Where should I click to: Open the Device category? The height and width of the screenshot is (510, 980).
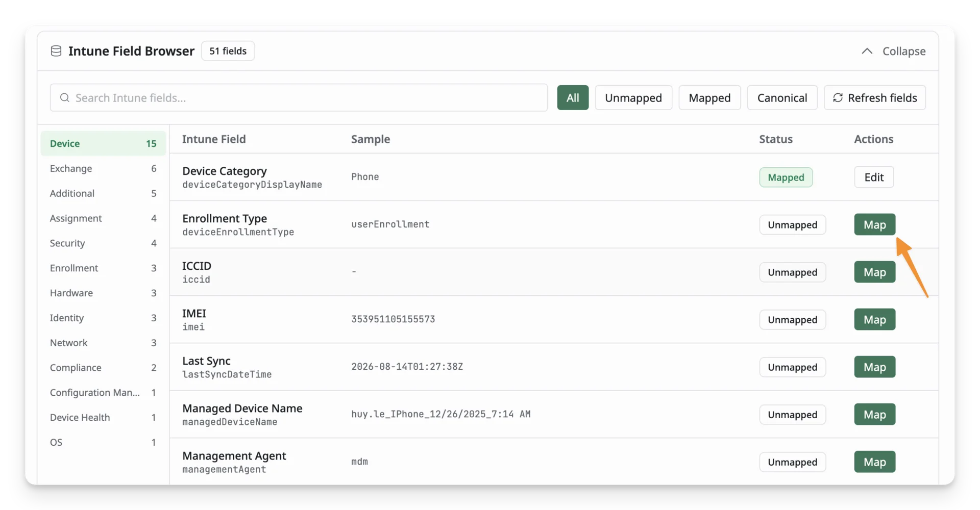(103, 143)
